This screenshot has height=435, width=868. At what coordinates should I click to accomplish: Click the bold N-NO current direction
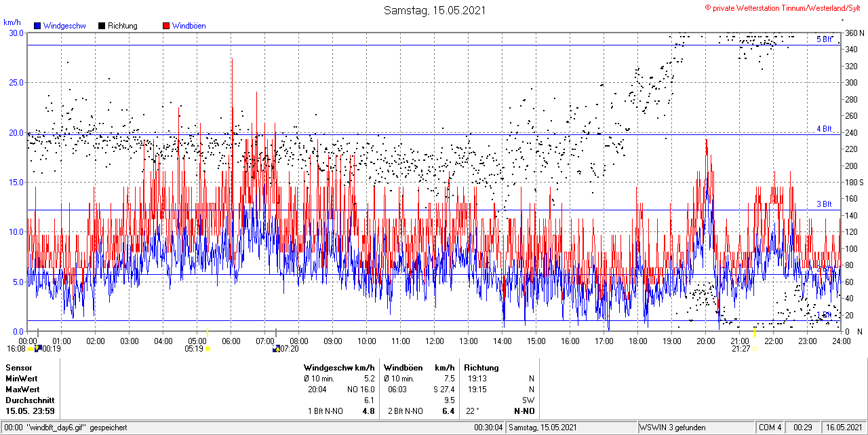[524, 411]
